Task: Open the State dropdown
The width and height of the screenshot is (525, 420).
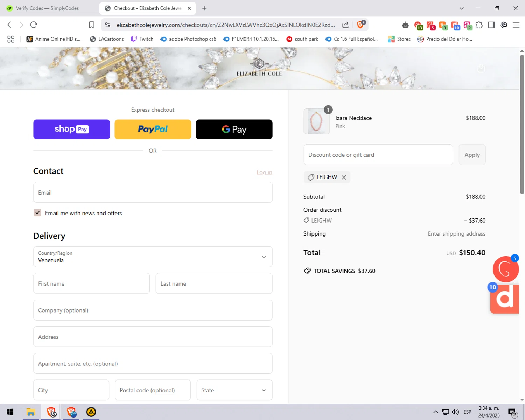Action: click(x=234, y=390)
